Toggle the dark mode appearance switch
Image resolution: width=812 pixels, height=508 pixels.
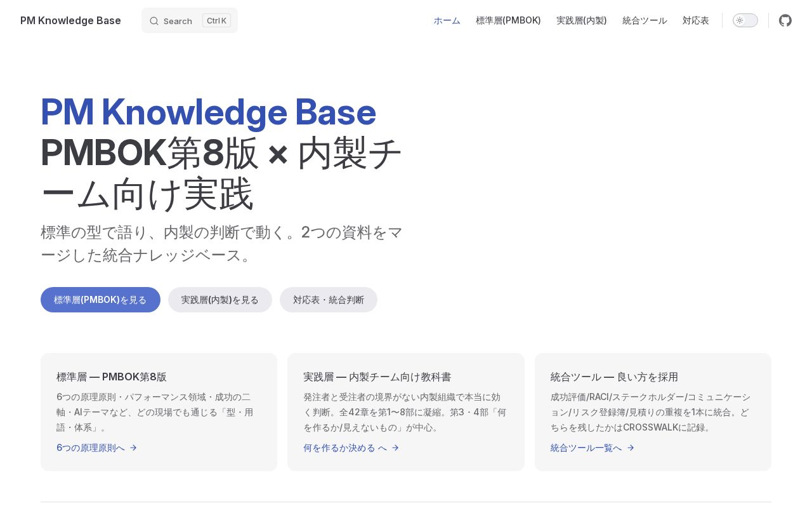[745, 20]
